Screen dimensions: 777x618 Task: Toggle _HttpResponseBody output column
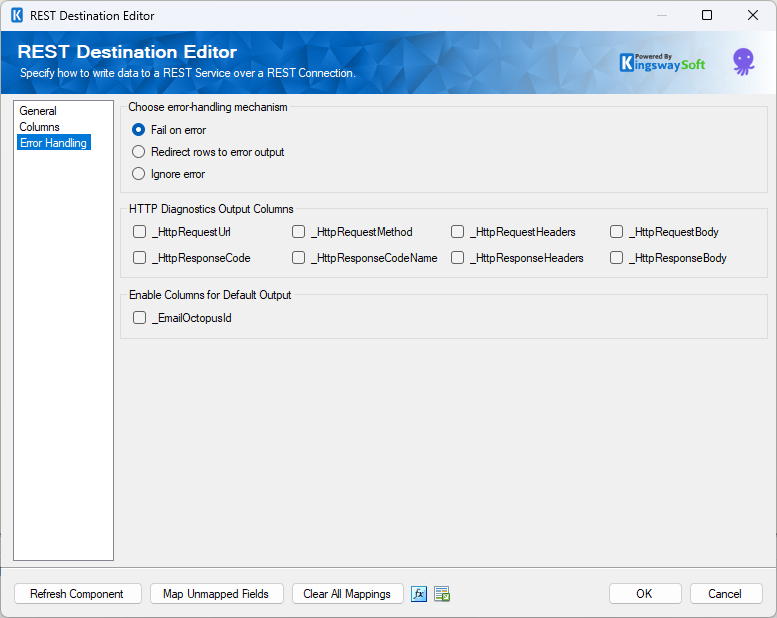click(x=616, y=258)
